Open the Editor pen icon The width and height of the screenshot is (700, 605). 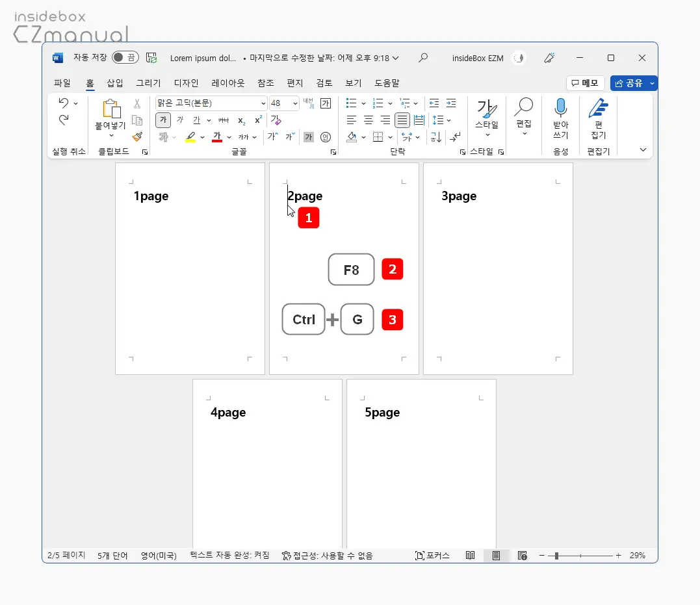pos(598,108)
